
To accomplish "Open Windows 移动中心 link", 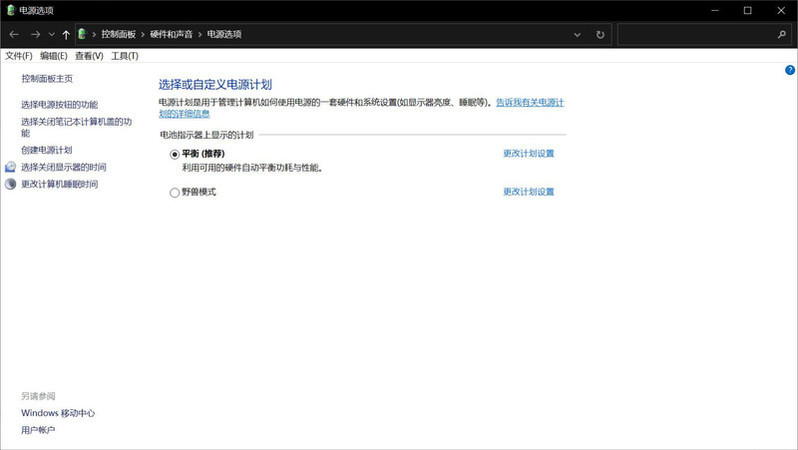I will pyautogui.click(x=58, y=413).
